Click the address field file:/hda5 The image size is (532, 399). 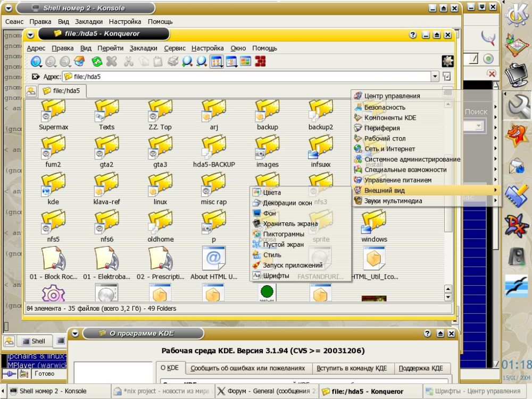[x=246, y=77]
